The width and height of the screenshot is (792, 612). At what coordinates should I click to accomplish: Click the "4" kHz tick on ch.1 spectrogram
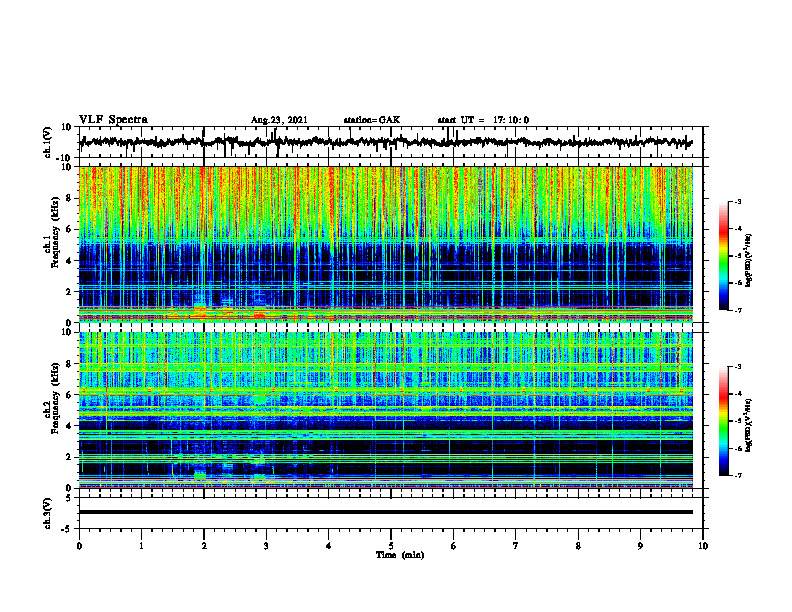click(69, 261)
